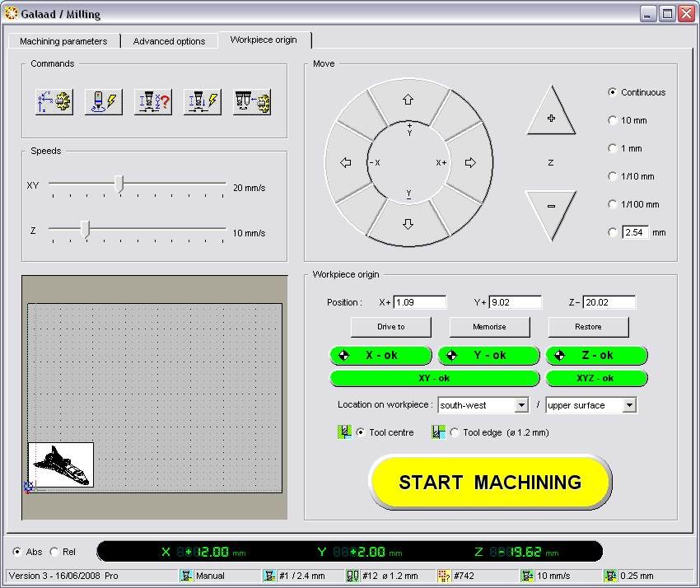Screen dimensions: 700x588
Task: Select the 1/100 mm step radio button
Action: point(613,204)
